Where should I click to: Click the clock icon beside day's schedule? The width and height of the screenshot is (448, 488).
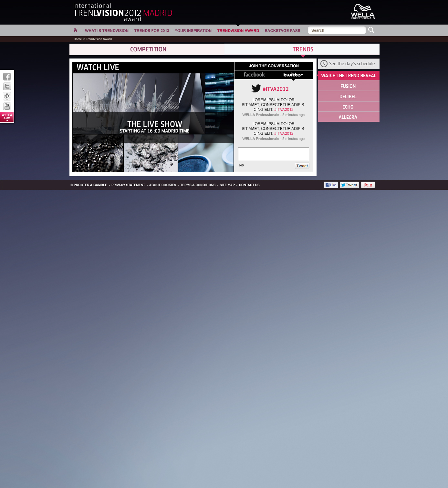(x=324, y=64)
